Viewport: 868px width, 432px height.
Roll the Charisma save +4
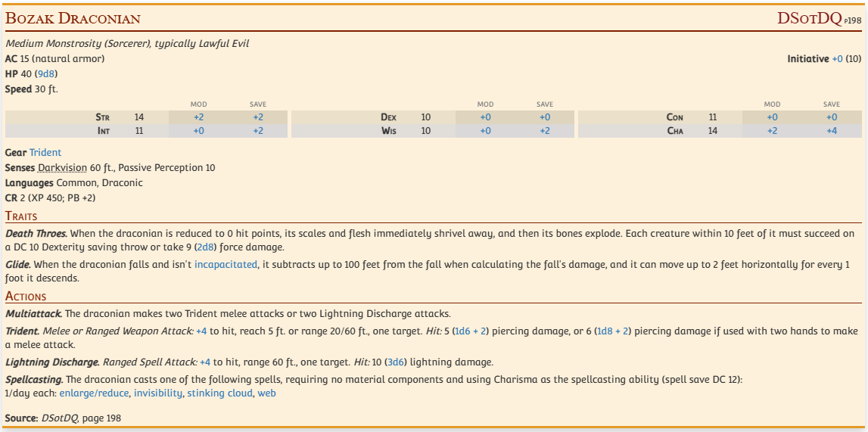[x=832, y=131]
